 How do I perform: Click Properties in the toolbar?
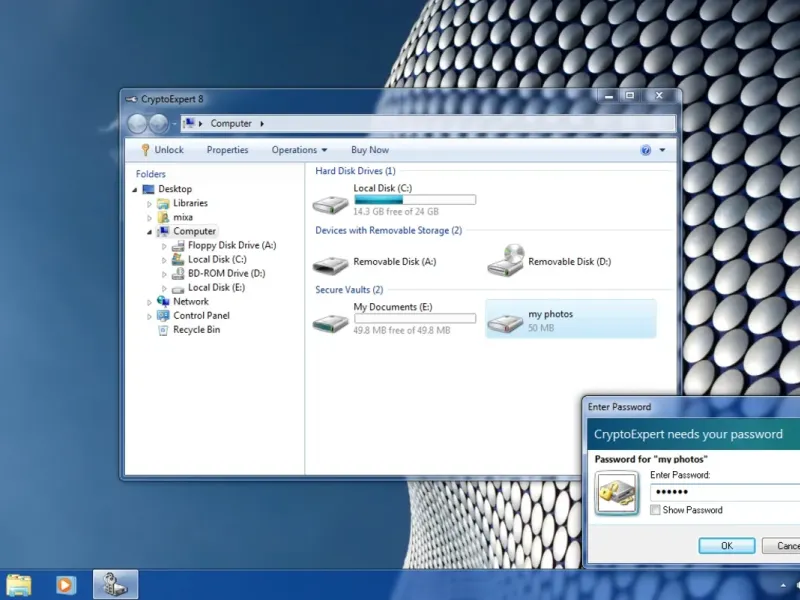point(228,150)
